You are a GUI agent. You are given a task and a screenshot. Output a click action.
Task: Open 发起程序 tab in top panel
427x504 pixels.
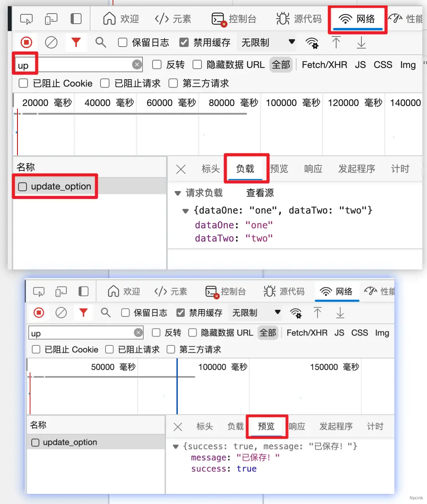tap(357, 169)
